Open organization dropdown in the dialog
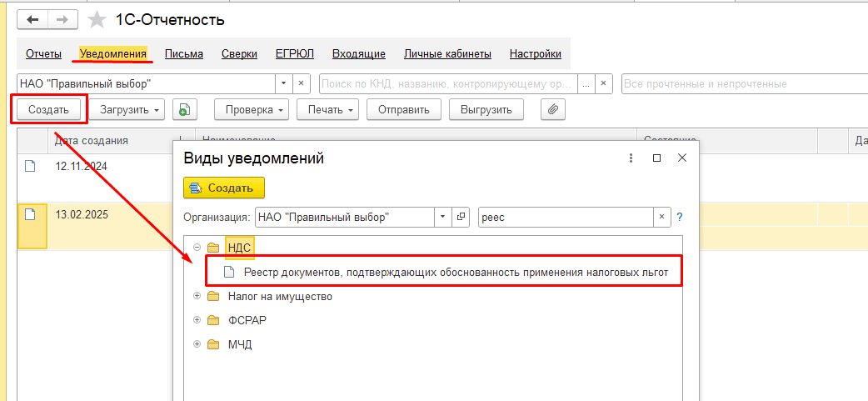This screenshot has height=401, width=868. (x=443, y=217)
